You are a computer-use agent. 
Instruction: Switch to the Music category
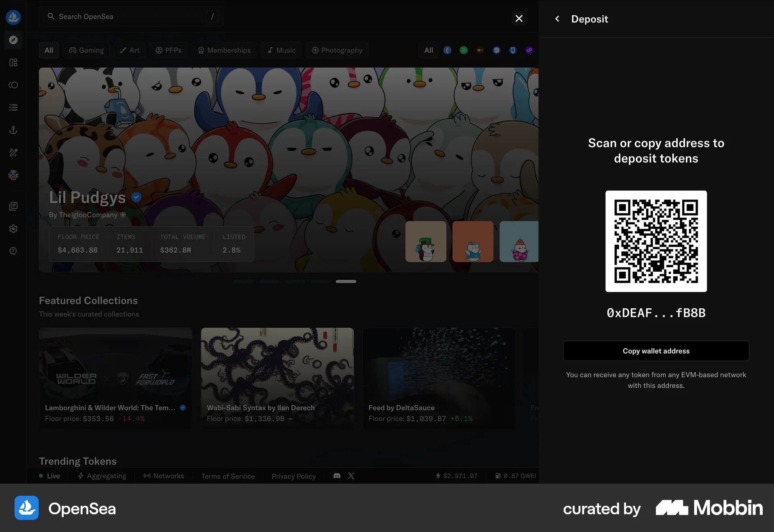(281, 50)
